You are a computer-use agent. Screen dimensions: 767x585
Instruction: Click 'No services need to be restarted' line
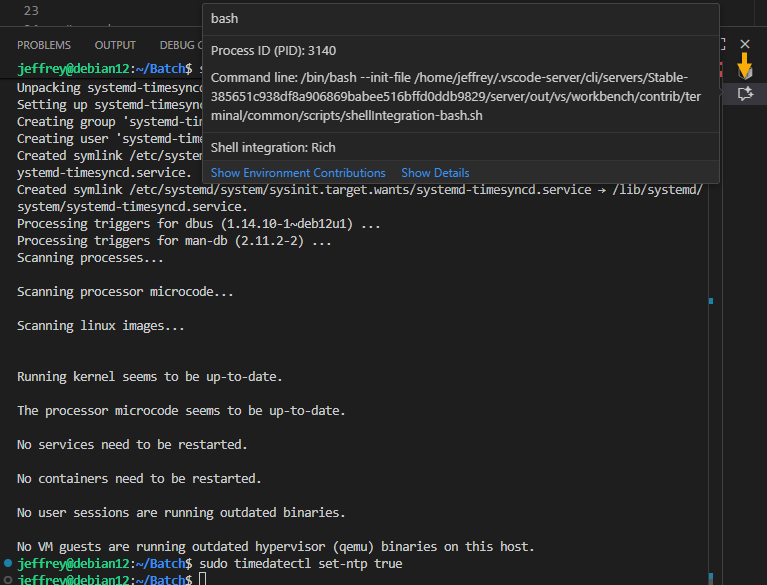pyautogui.click(x=132, y=444)
